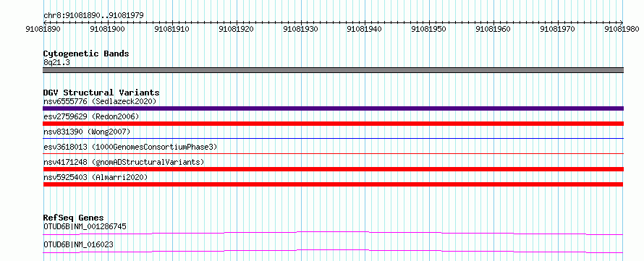Select the red esv2759629 variant bar
The height and width of the screenshot is (261, 644).
coord(334,124)
